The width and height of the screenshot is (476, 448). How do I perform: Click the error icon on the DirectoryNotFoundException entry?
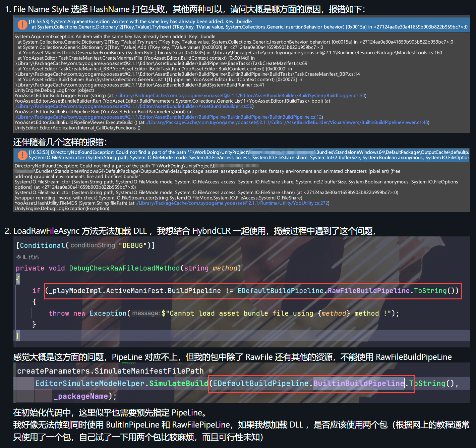[22, 155]
